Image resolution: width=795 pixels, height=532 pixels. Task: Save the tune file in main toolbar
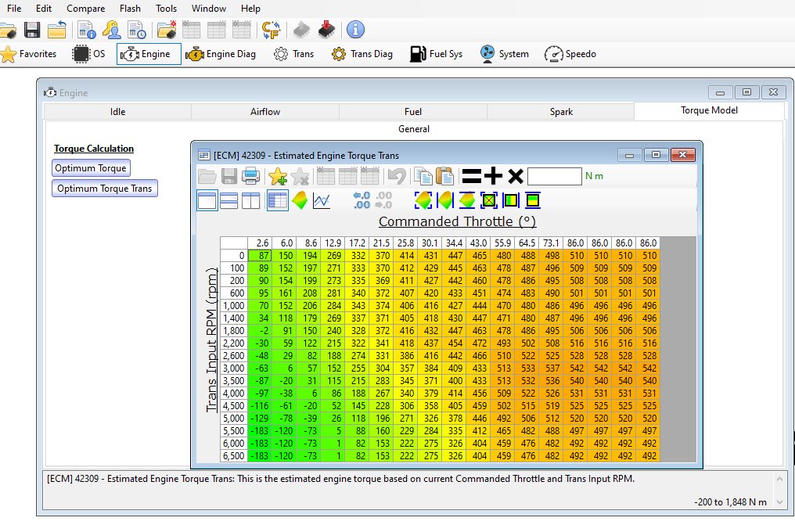[32, 30]
